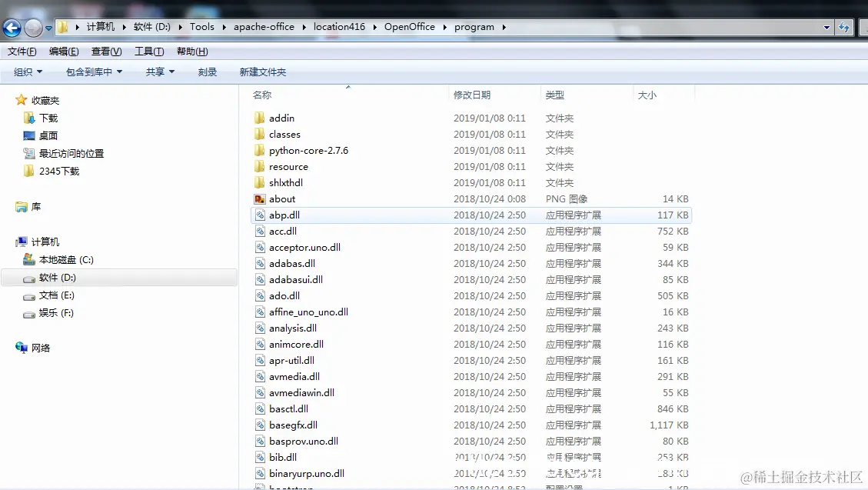The height and width of the screenshot is (490, 868).
Task: Select 计算机 in the navigation pane
Action: [45, 242]
